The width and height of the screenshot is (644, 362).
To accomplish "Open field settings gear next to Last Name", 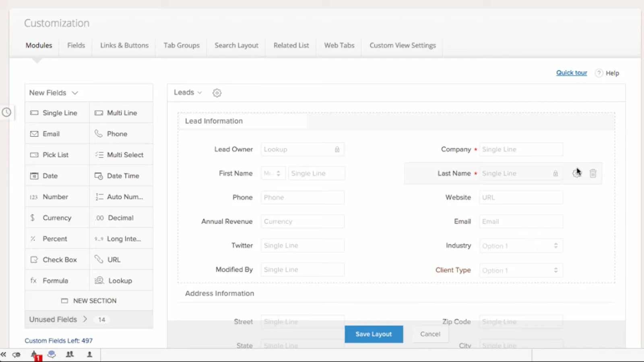I will point(576,173).
